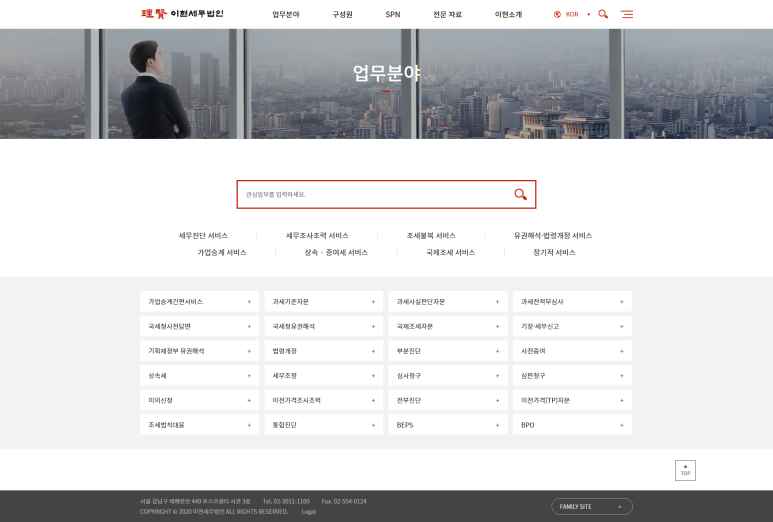Viewport: 773px width, 522px height.
Task: Open the 이현소개 nav menu
Action: tap(508, 14)
